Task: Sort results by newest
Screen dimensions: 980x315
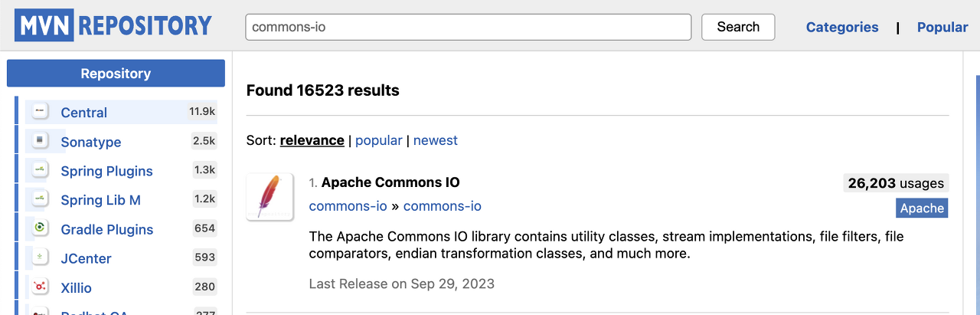Action: [x=436, y=140]
